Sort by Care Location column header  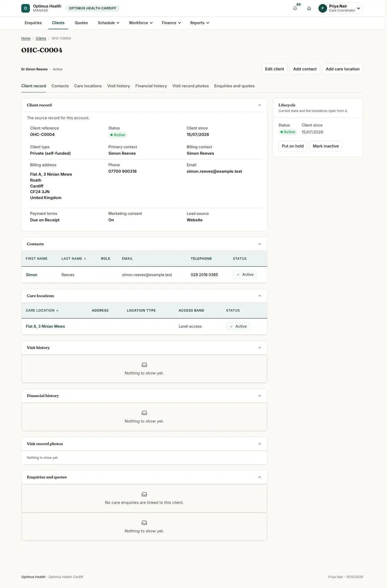(x=42, y=310)
